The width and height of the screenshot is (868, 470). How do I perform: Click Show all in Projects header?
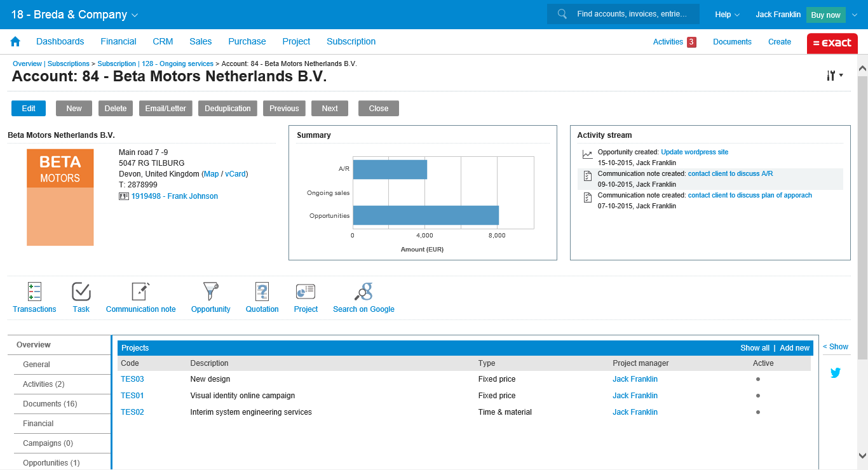tap(755, 348)
